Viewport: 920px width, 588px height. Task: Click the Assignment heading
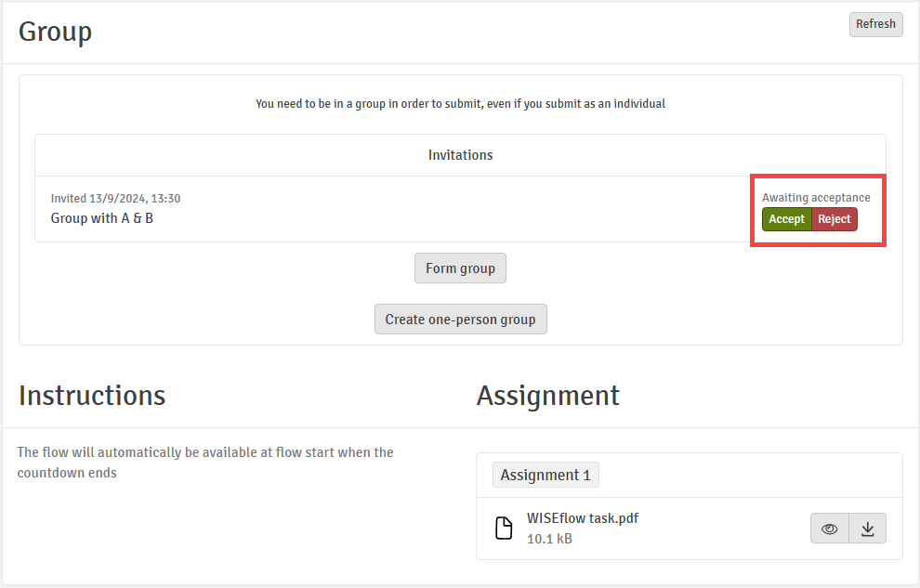548,395
